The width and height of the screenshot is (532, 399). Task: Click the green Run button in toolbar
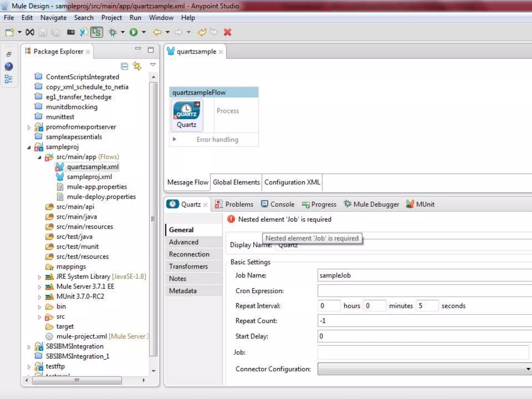click(134, 32)
